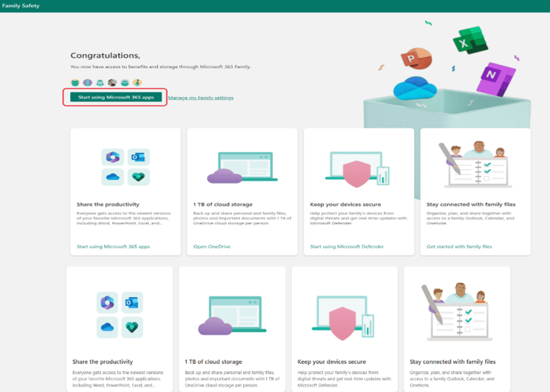550x392 pixels.
Task: Click the OneNote icon in hero illustration
Action: tap(496, 79)
